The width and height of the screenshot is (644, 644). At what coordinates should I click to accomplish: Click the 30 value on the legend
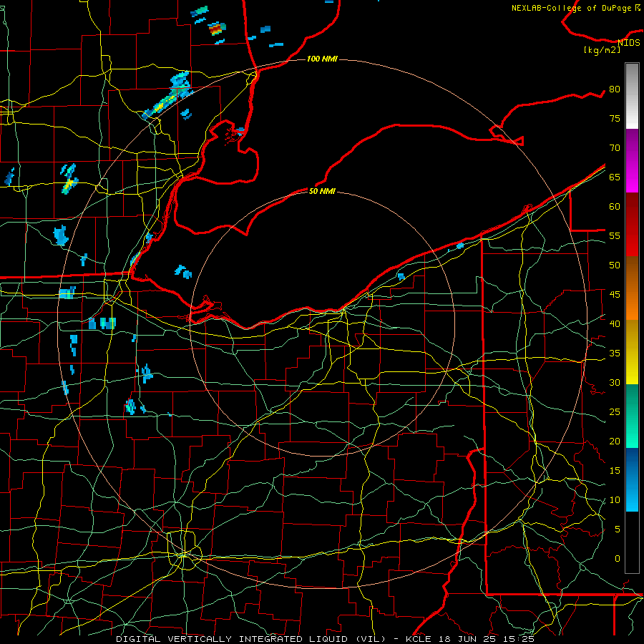pyautogui.click(x=615, y=382)
